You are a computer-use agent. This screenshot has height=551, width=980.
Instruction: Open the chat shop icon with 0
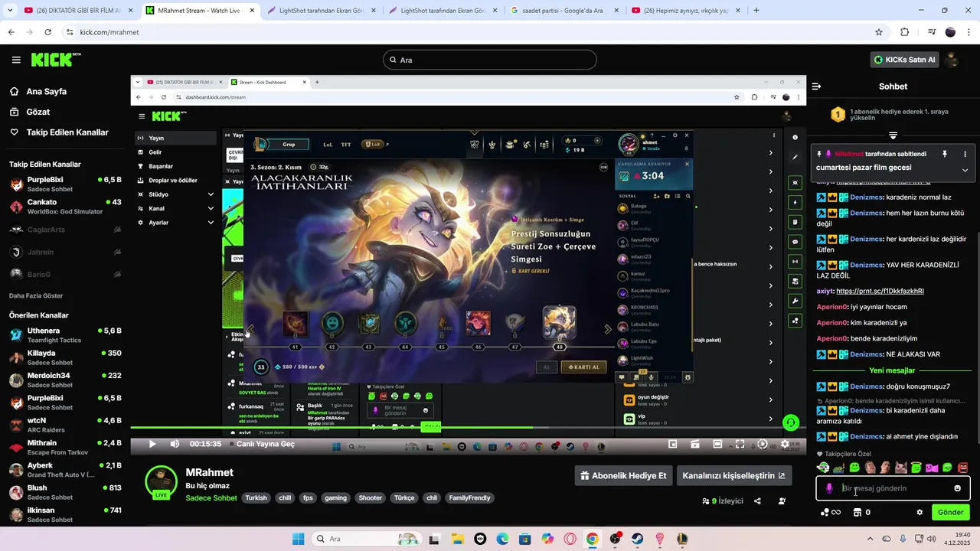click(x=861, y=512)
